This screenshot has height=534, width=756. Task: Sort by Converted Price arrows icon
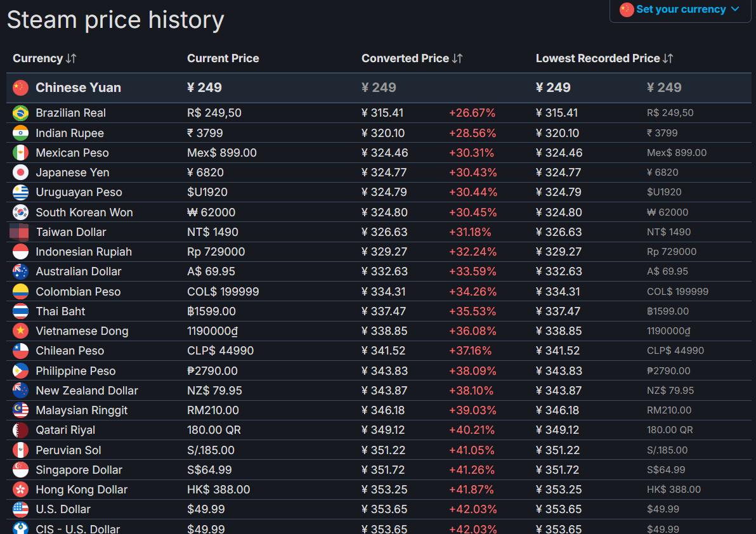click(x=457, y=58)
